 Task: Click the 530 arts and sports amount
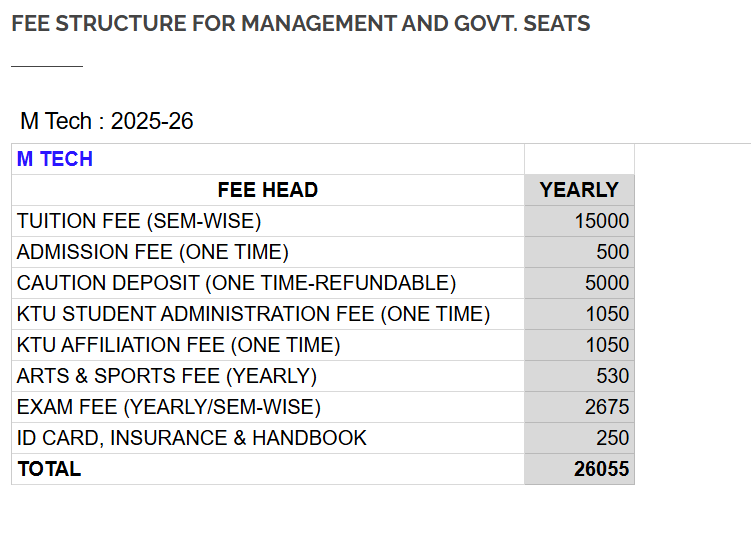[x=613, y=376]
